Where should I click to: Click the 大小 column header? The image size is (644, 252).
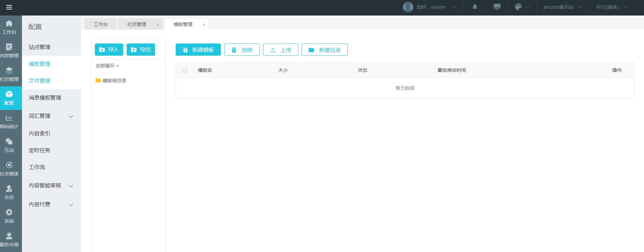[x=283, y=70]
